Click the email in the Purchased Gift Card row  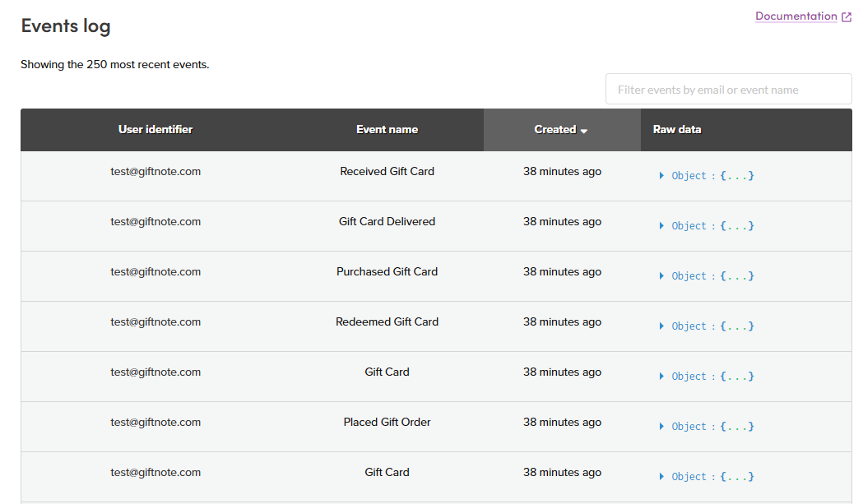click(155, 271)
